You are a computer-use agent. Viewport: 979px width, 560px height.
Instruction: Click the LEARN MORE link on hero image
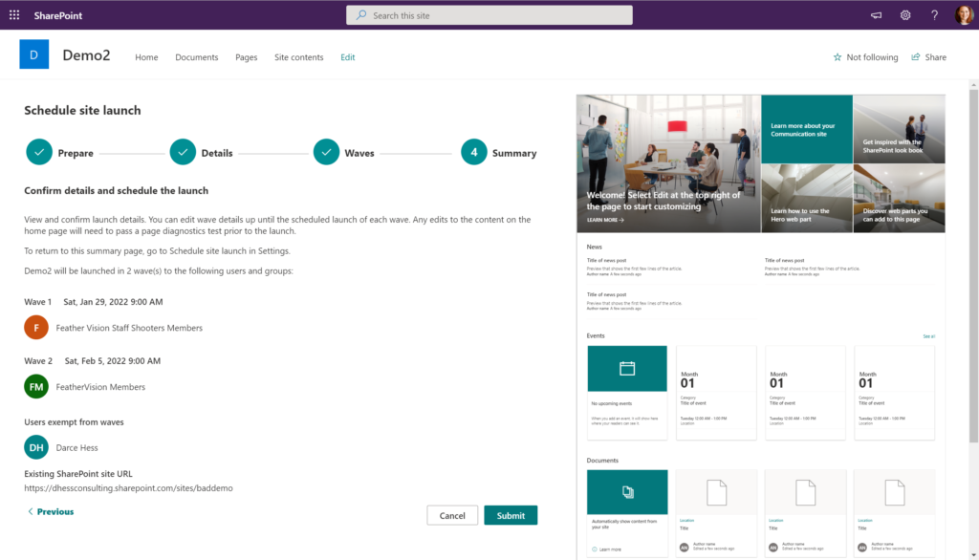click(605, 220)
